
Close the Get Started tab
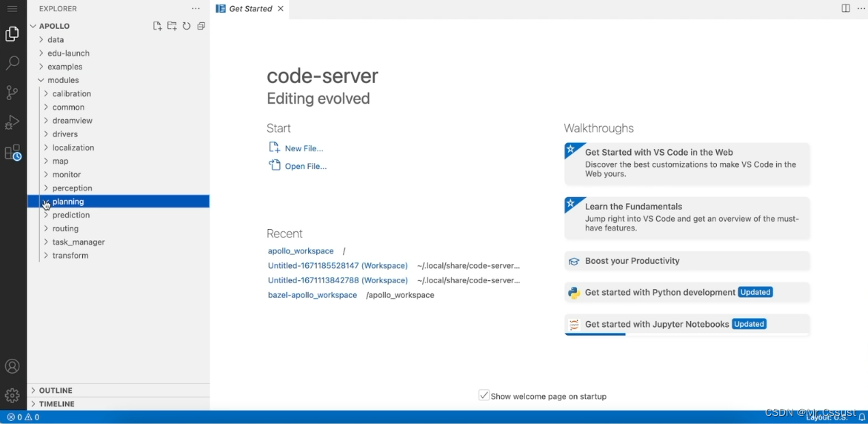pyautogui.click(x=281, y=9)
